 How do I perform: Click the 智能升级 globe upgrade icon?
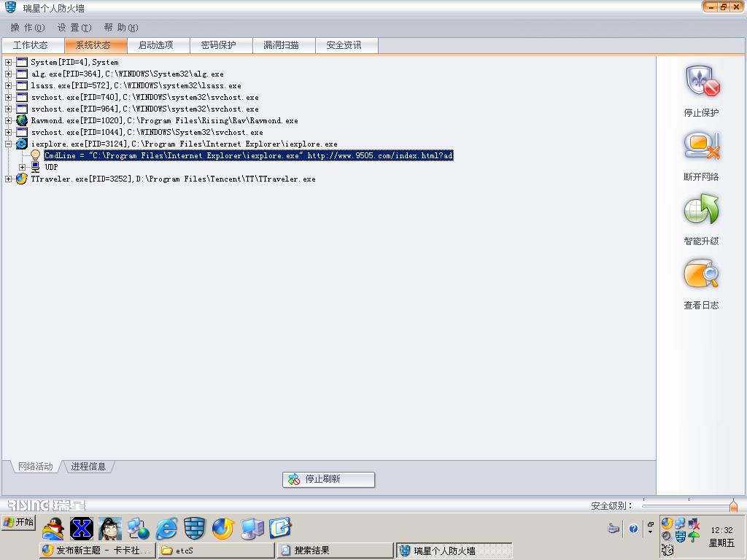pos(701,209)
